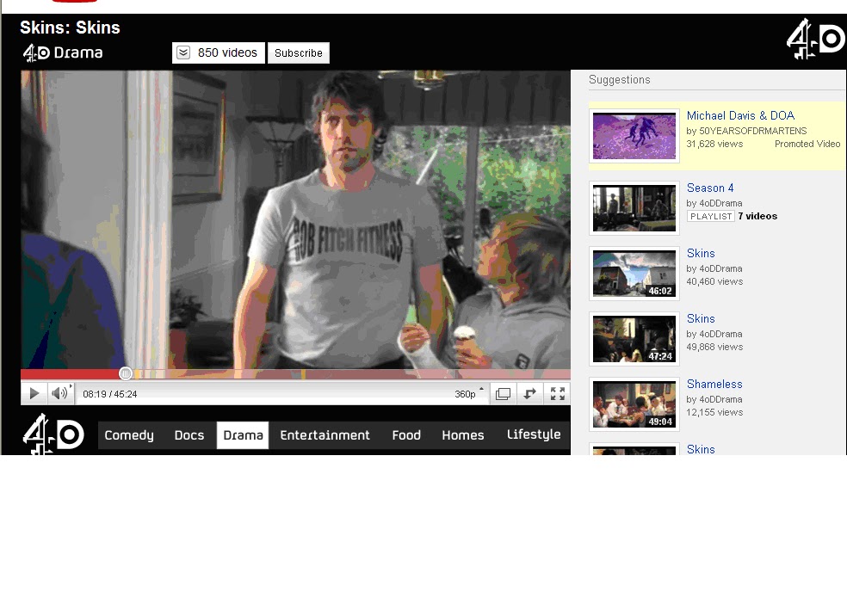Click the 4oD logo beside category tabs
The width and height of the screenshot is (847, 616).
click(x=53, y=434)
